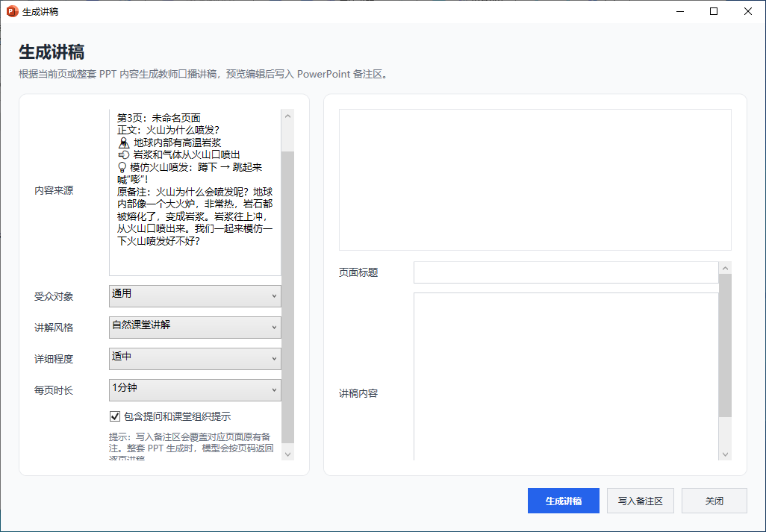Click the line 原备注：火山为什么会喷发呢？
Screen dimensions: 766x532
click(195, 192)
